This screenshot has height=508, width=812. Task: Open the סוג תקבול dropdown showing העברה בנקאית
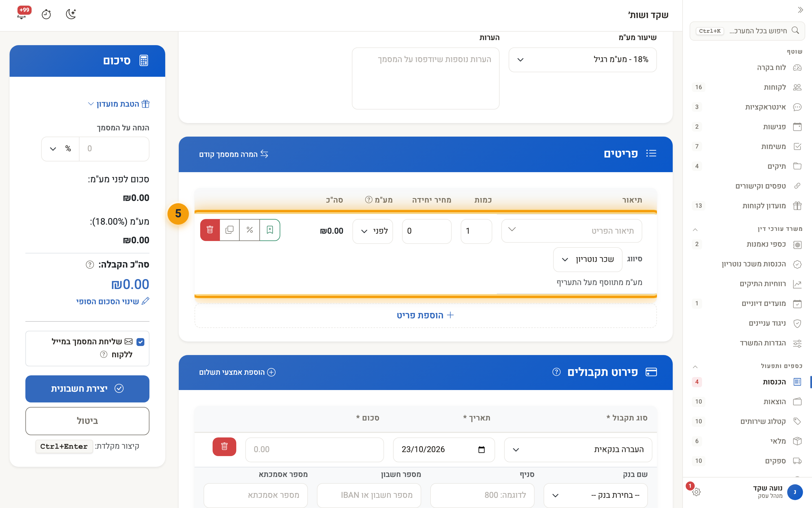click(578, 450)
